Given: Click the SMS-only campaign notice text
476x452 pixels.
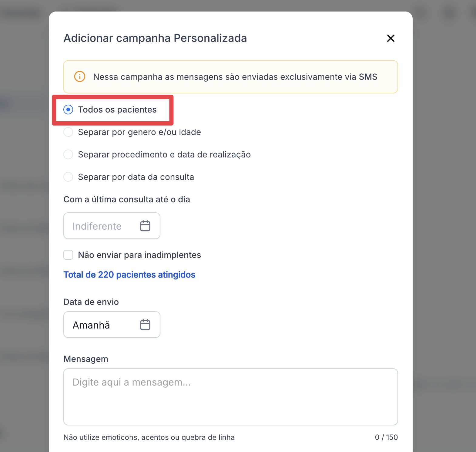Looking at the screenshot, I should [x=235, y=77].
